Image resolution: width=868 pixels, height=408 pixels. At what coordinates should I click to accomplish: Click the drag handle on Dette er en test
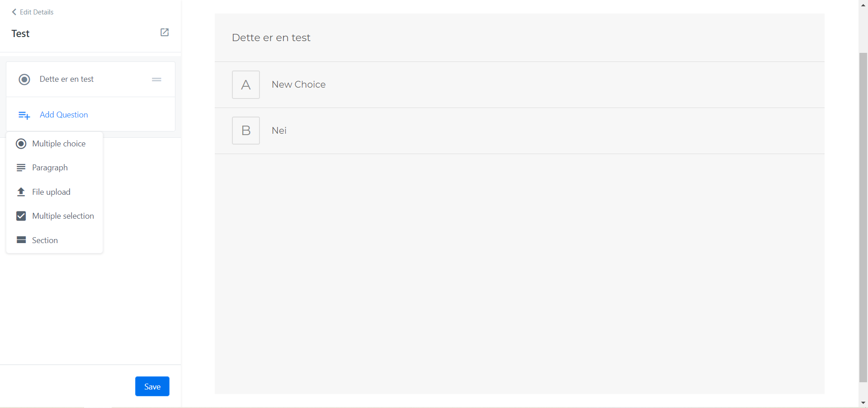coord(156,80)
